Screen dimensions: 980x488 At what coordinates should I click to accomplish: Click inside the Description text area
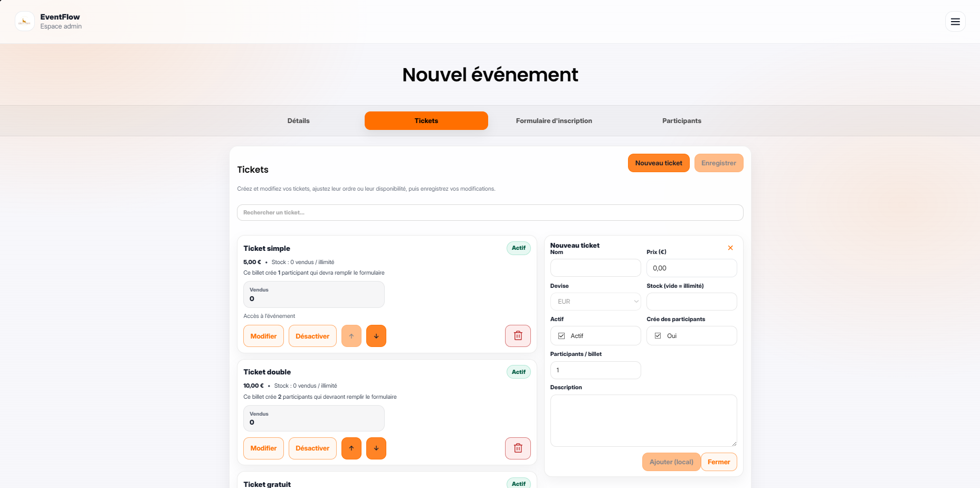point(643,420)
